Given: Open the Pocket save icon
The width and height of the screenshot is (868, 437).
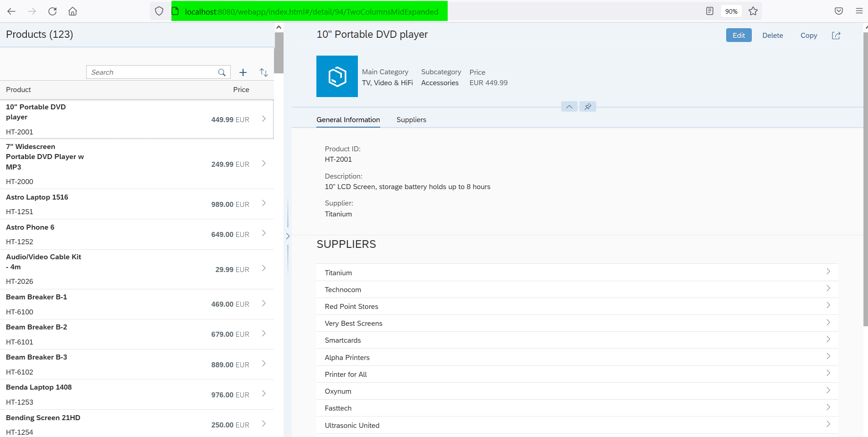Looking at the screenshot, I should click(839, 11).
